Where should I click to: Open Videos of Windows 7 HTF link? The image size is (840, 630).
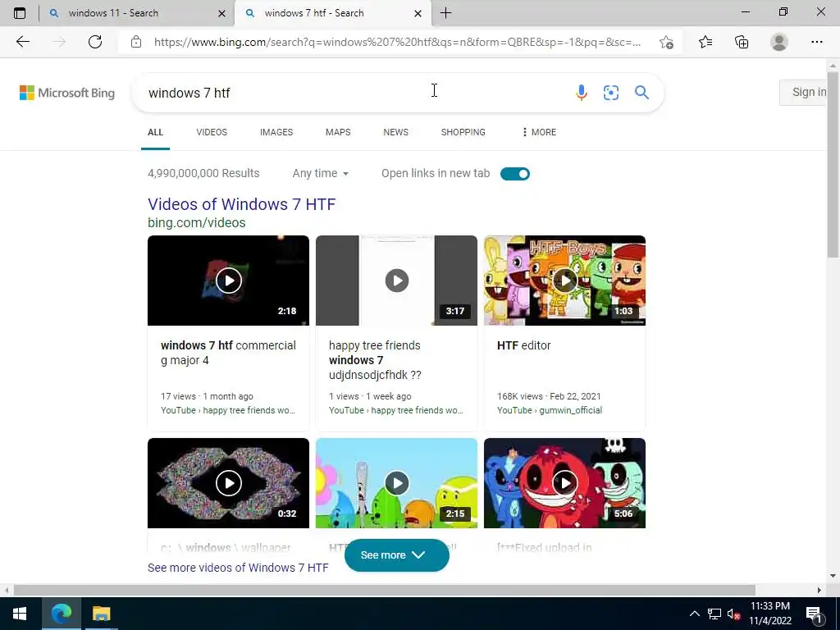242,204
